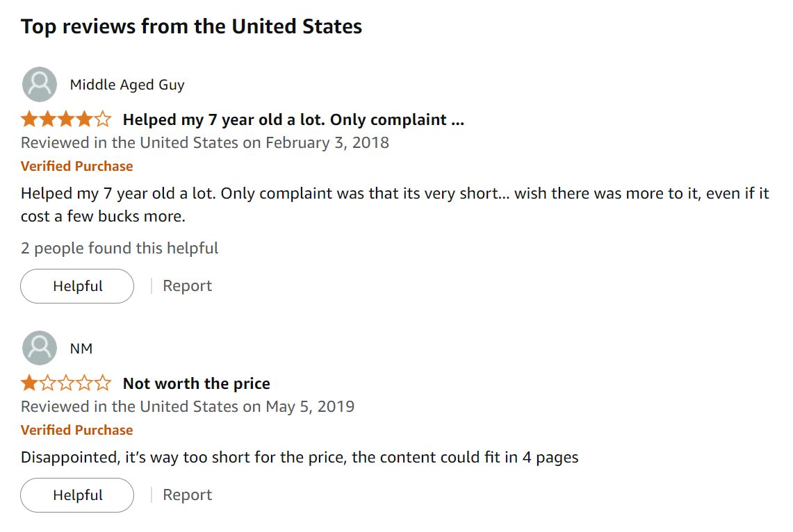Click Verified Purchase on the one-star review
793x532 pixels.
point(77,430)
